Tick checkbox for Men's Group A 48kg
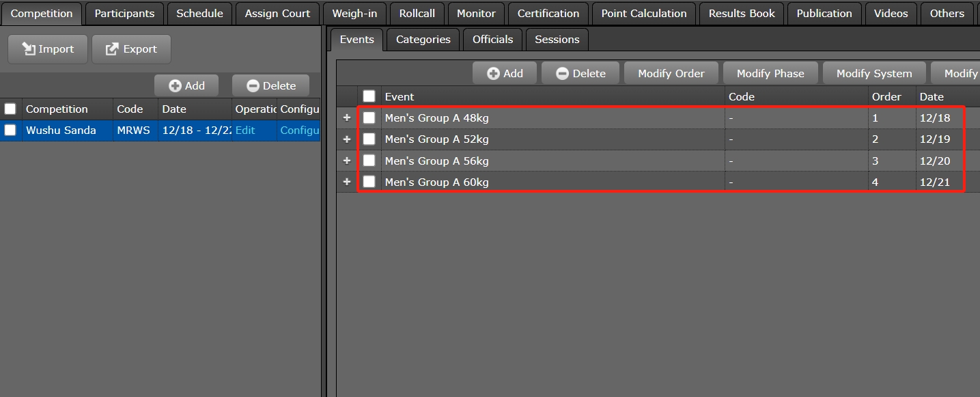Screen dimensions: 980x397 tap(369, 118)
